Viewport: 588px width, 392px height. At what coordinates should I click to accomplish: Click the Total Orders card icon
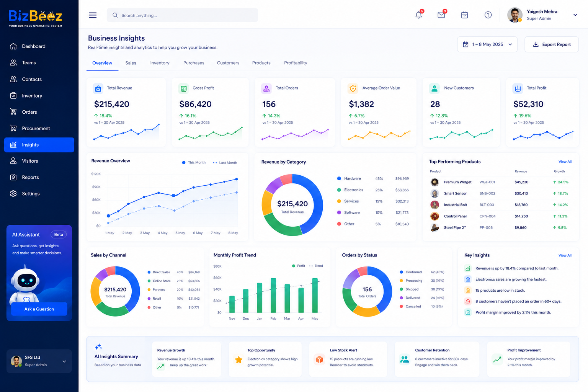point(266,88)
